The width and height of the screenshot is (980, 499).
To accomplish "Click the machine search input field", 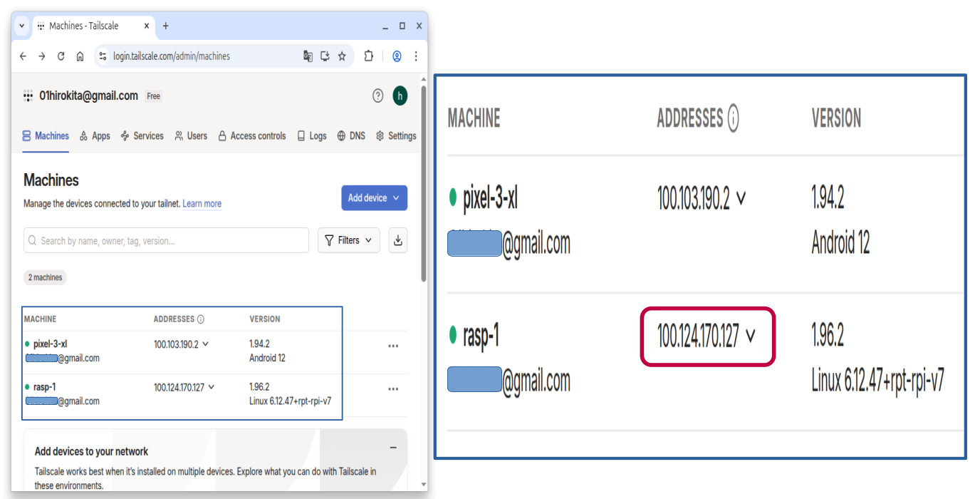I will pos(167,241).
